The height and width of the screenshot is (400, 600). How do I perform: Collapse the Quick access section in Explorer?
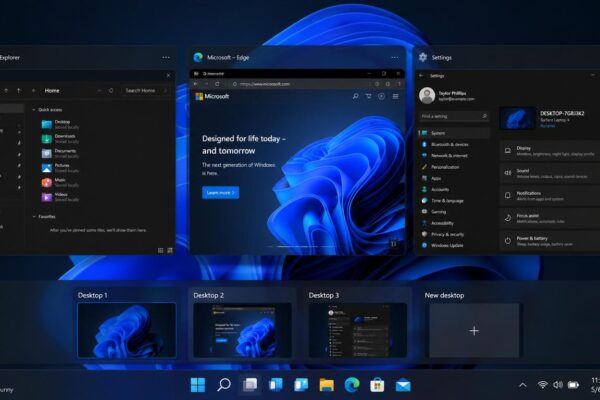(x=34, y=110)
